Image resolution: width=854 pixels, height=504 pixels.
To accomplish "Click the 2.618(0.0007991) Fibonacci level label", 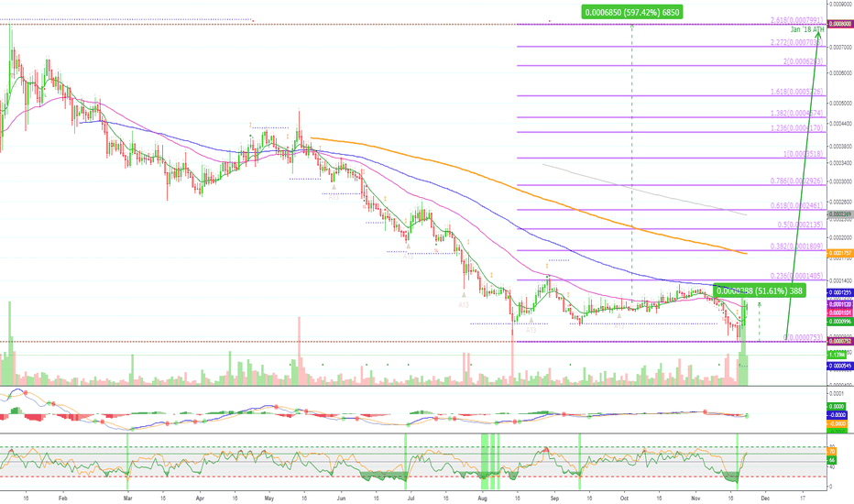I will click(x=797, y=20).
